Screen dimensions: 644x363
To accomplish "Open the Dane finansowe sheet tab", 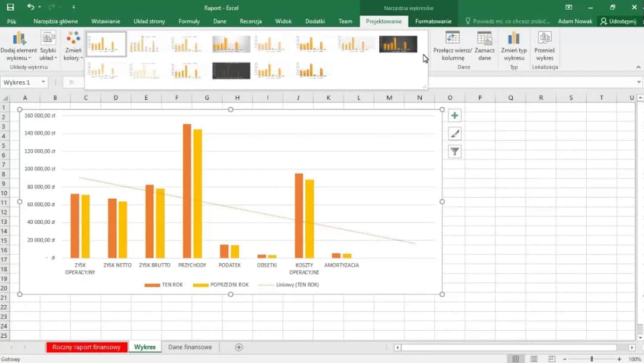I will pyautogui.click(x=190, y=347).
